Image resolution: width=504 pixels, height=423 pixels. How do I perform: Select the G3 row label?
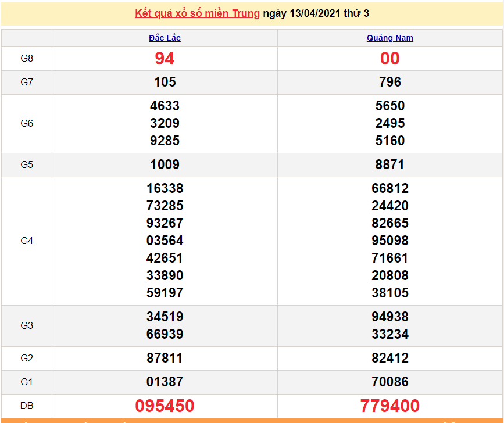pos(27,325)
